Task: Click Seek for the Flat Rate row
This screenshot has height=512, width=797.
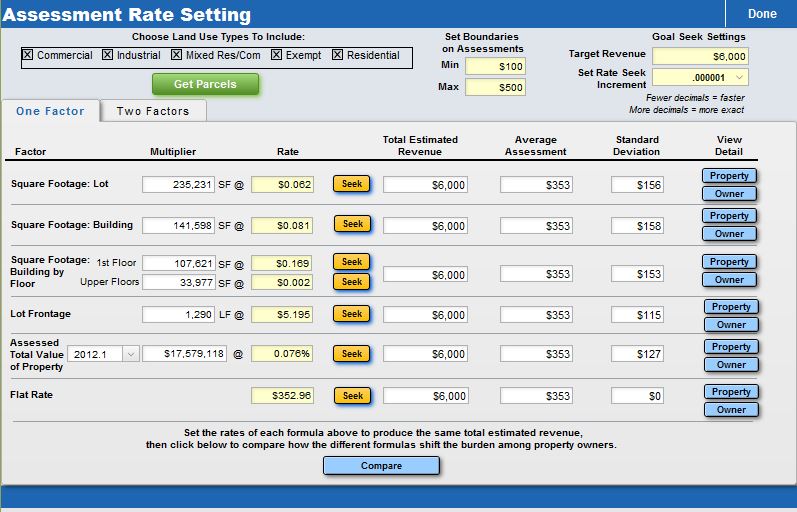Action: point(352,396)
